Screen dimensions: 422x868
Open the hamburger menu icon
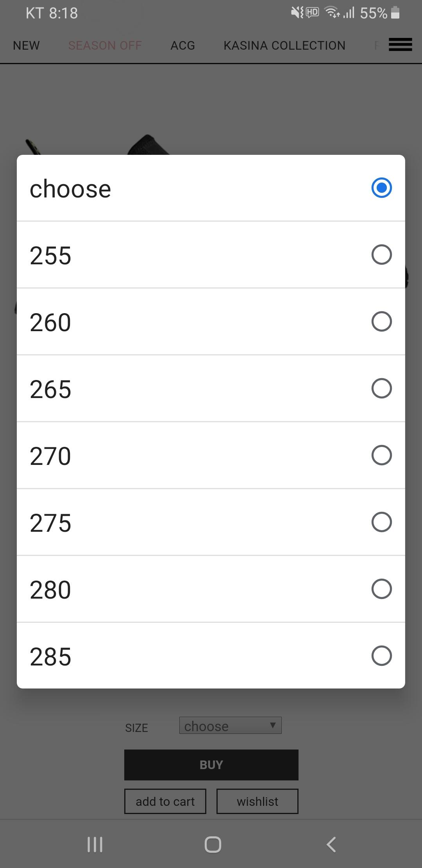coord(400,45)
